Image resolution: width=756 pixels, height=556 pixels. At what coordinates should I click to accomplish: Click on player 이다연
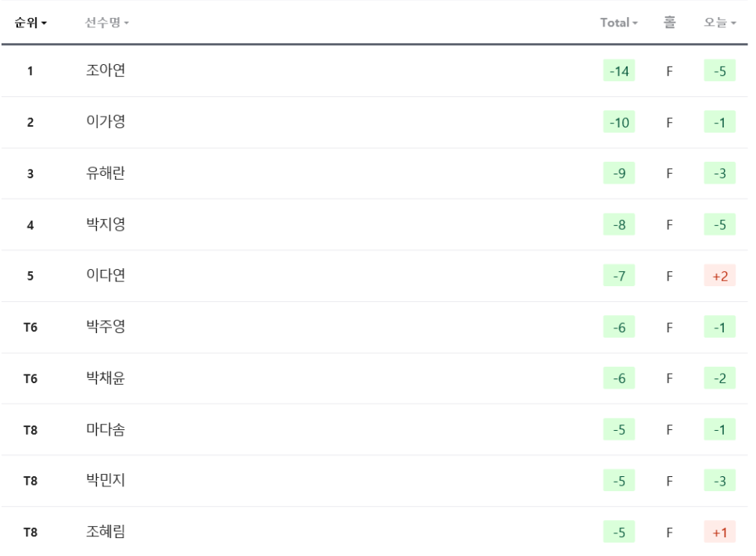(x=106, y=275)
